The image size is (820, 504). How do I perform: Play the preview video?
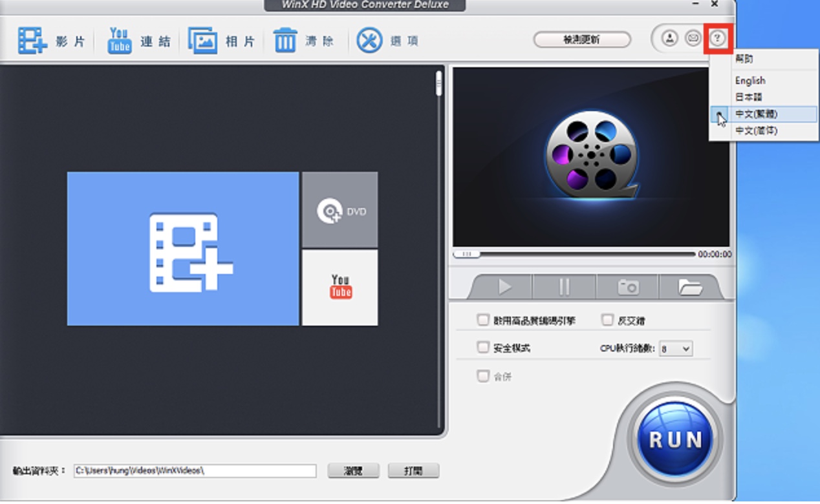[504, 287]
